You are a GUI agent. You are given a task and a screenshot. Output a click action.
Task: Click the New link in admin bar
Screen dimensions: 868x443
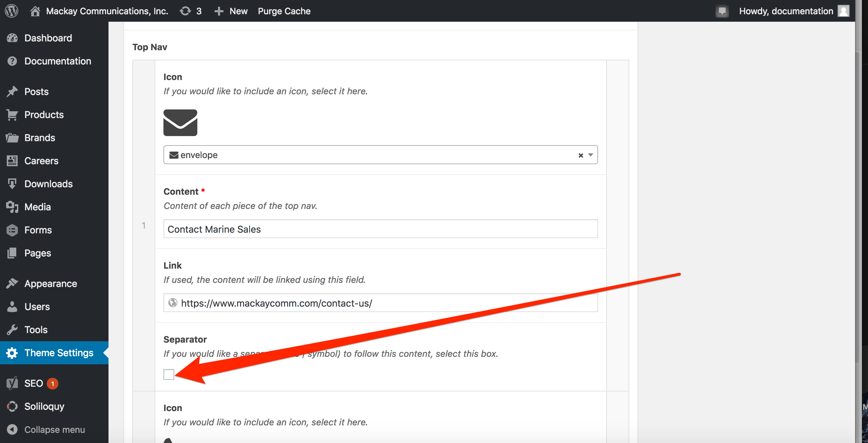pyautogui.click(x=238, y=11)
